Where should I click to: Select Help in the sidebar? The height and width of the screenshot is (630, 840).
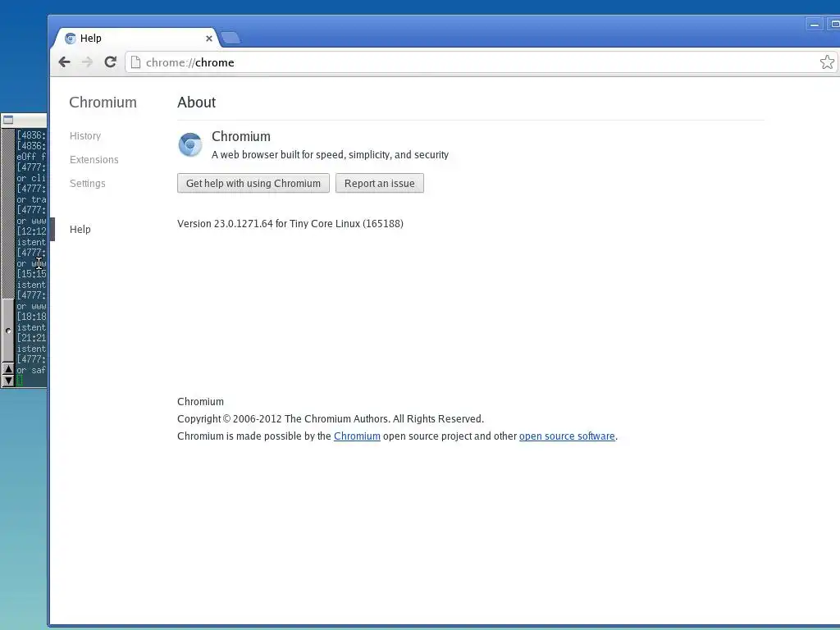pos(80,230)
